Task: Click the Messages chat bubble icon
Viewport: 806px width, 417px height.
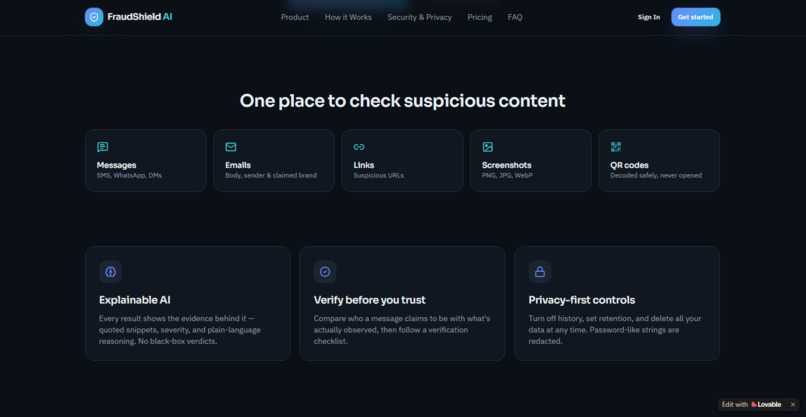Action: [103, 147]
